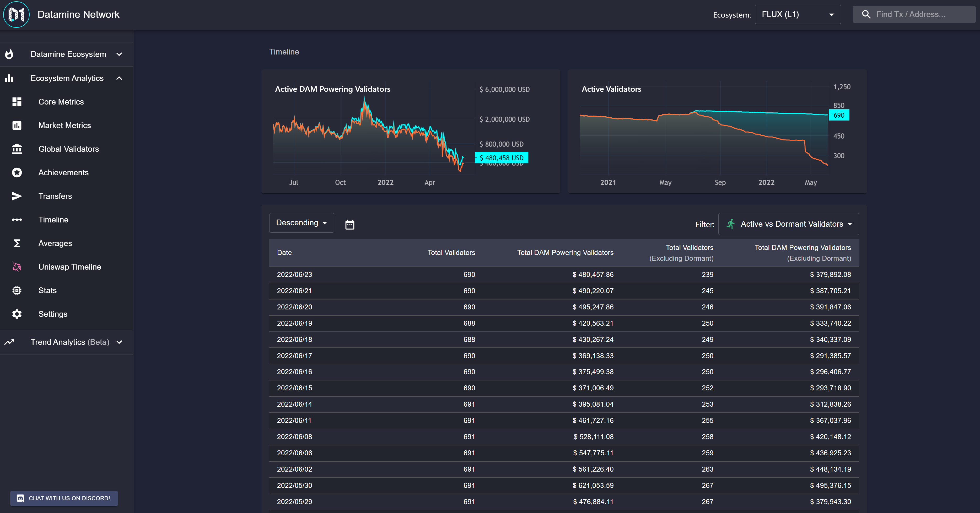Open Stats page
Viewport: 980px width, 513px height.
coord(47,291)
